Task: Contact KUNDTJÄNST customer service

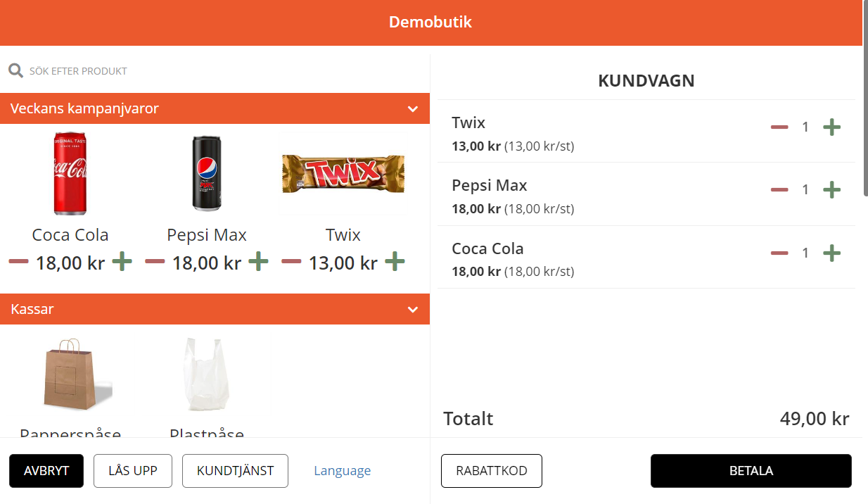Action: click(235, 471)
